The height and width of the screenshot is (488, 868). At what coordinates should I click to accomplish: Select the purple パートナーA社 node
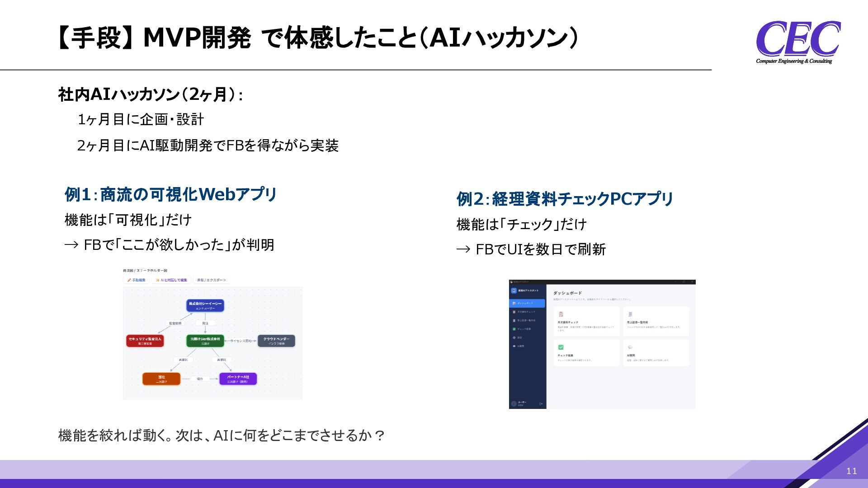238,379
